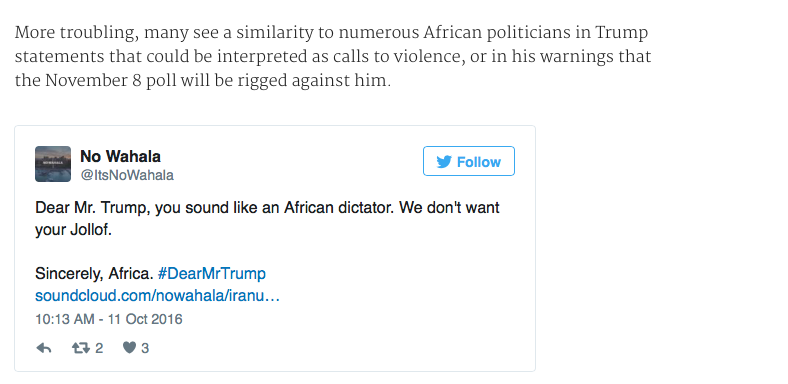Open the soundcloud.com/nowahala link
Image resolution: width=788 pixels, height=384 pixels.
click(157, 296)
